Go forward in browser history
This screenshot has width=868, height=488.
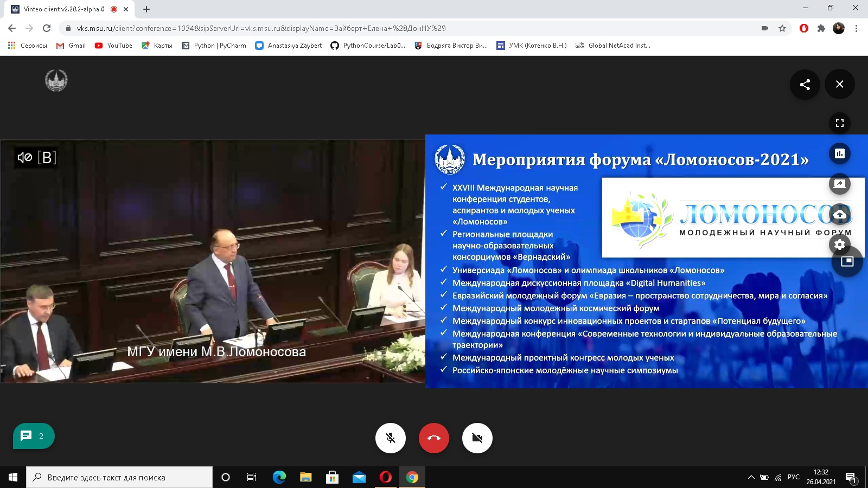[x=29, y=28]
